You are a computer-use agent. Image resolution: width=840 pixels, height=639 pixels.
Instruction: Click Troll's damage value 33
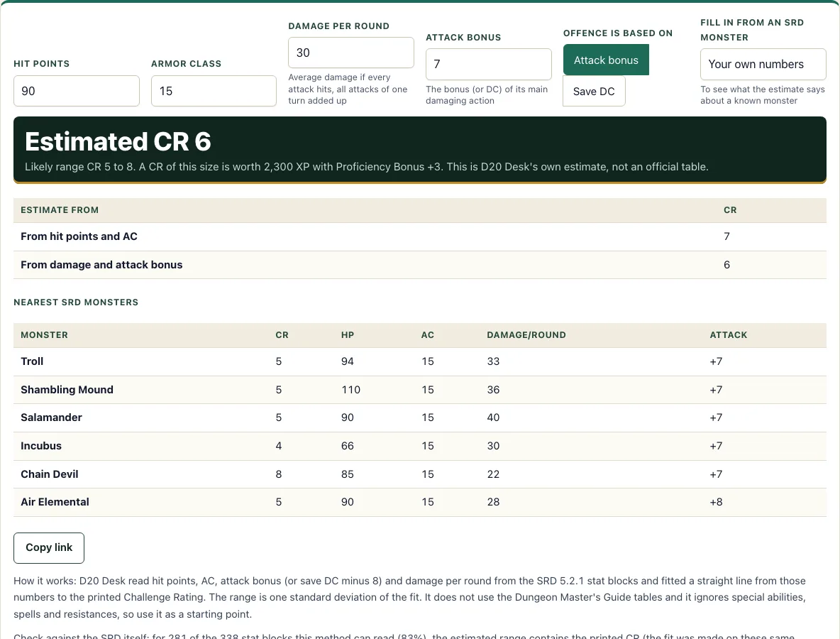[493, 361]
